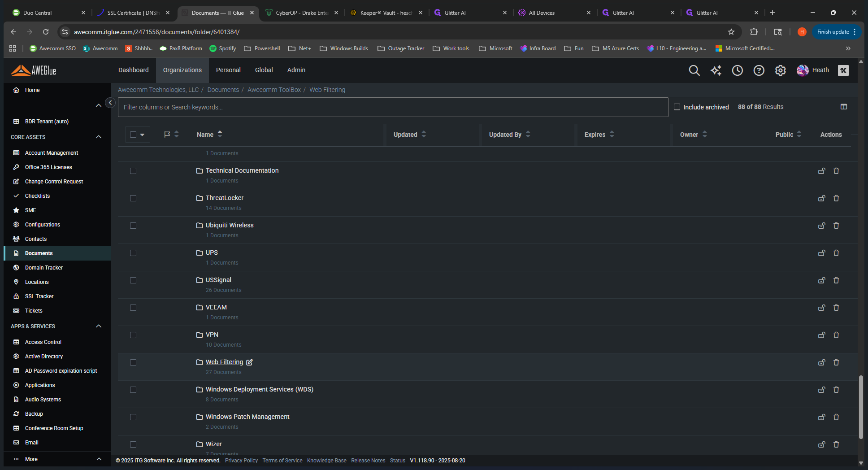This screenshot has height=470, width=868.
Task: Click trash icon for USSignal folder
Action: (836, 280)
